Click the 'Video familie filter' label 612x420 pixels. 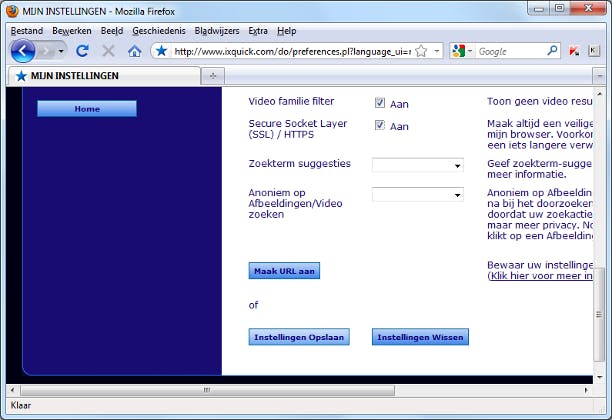291,101
